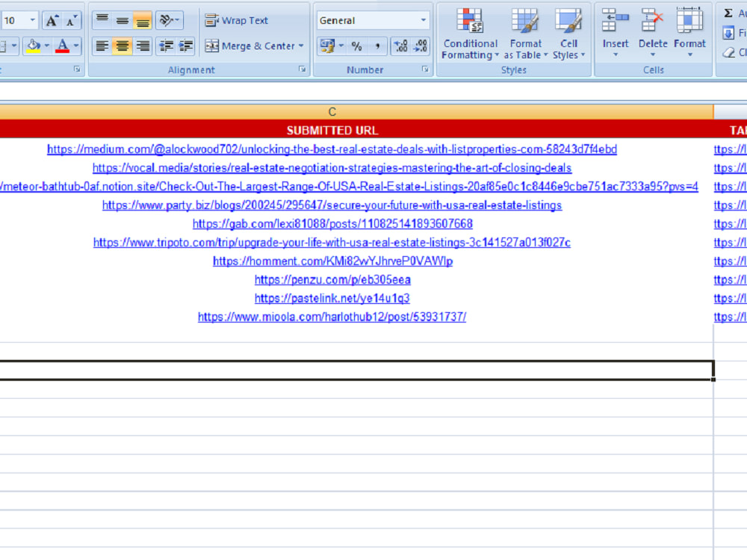Click the Clear eraser icon

[728, 52]
